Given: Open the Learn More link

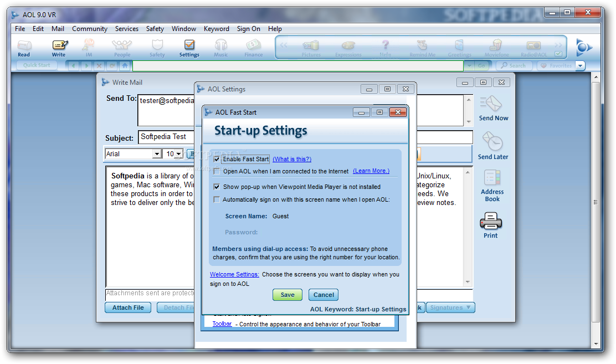Looking at the screenshot, I should point(371,171).
